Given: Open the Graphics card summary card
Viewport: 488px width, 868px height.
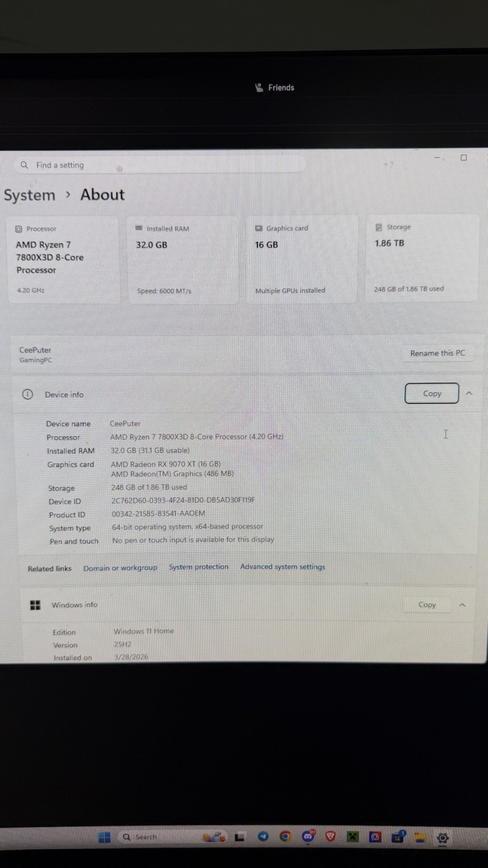Looking at the screenshot, I should pyautogui.click(x=303, y=259).
